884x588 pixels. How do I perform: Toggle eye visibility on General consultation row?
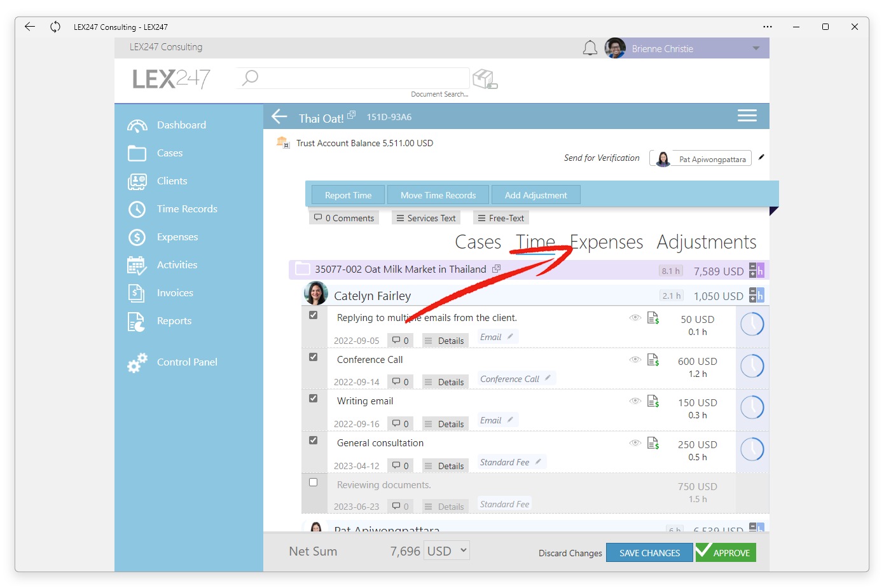click(x=635, y=443)
